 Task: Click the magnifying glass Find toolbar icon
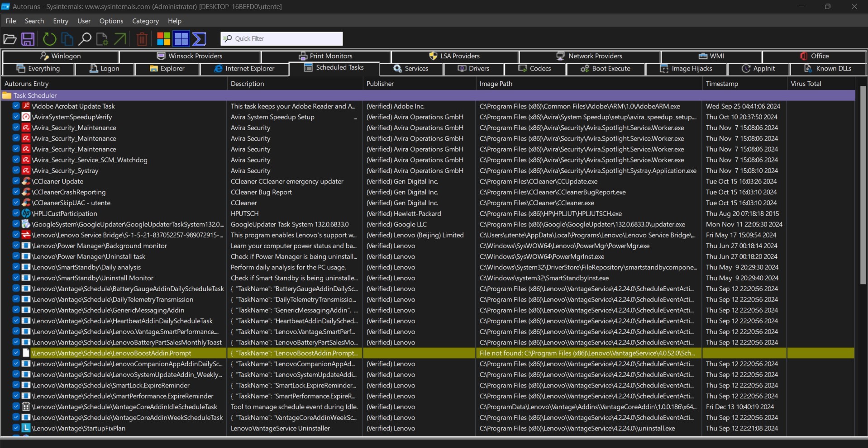85,39
